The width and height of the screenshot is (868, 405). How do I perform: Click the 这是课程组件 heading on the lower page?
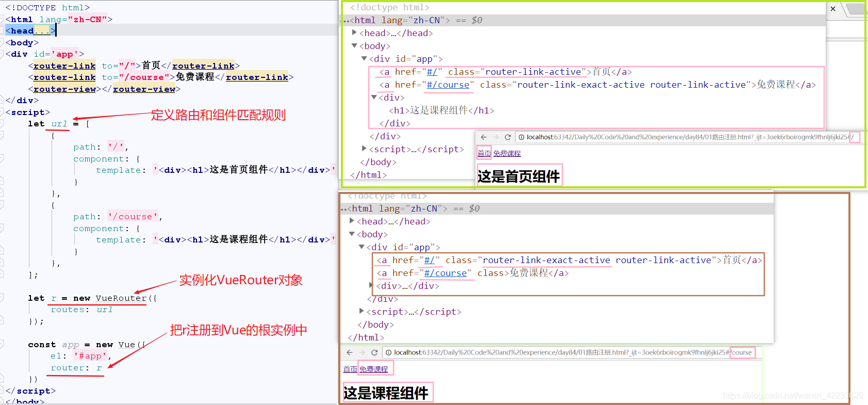[x=386, y=393]
